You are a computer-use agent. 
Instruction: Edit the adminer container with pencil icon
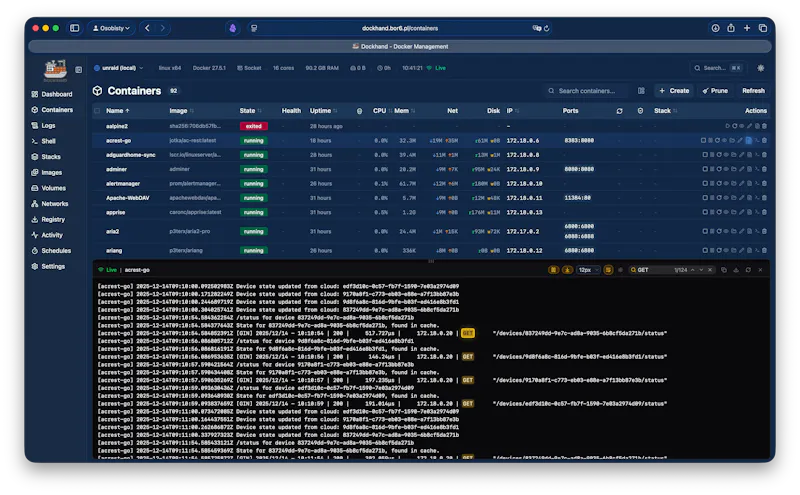point(741,169)
